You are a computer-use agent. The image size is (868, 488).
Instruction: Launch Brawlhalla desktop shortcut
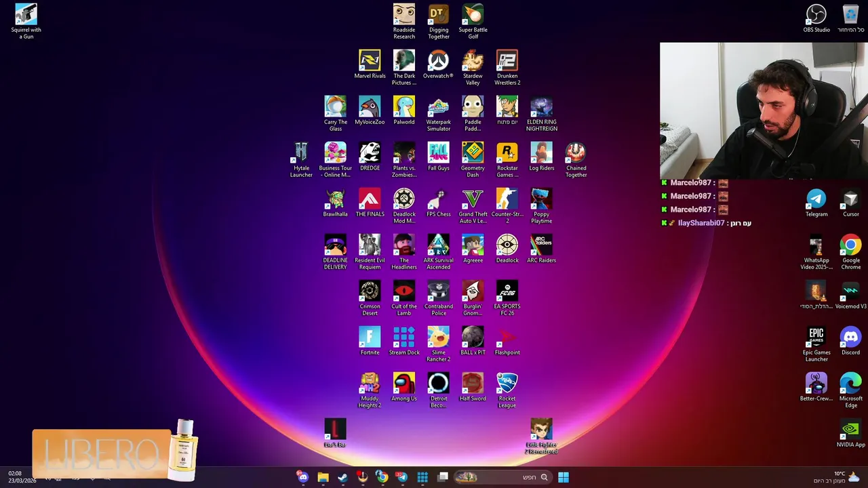click(336, 202)
